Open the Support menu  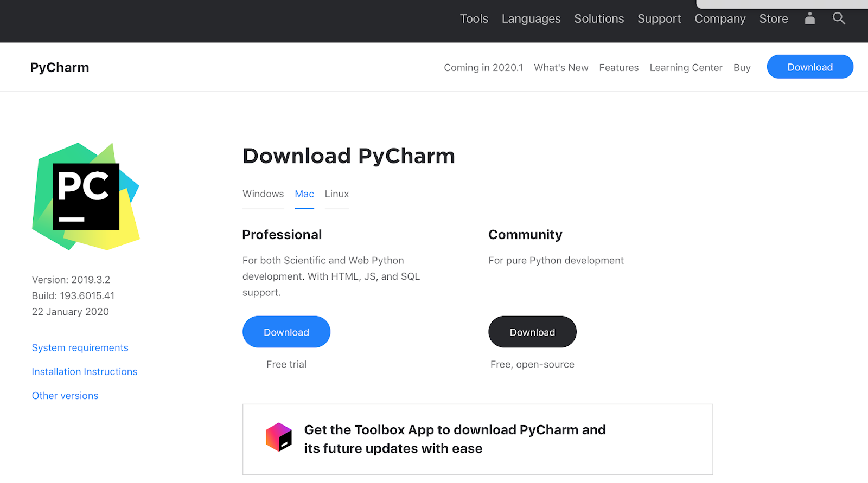click(x=659, y=18)
